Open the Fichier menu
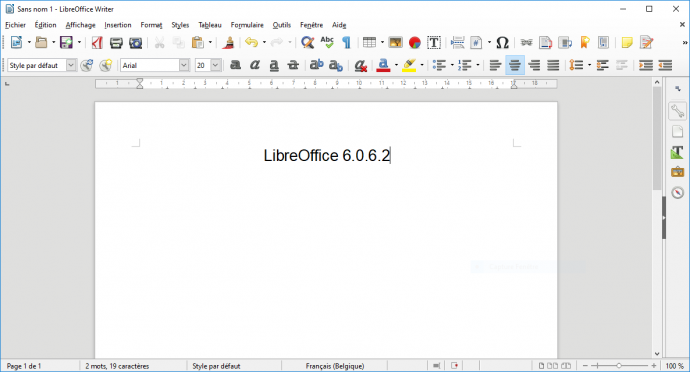The width and height of the screenshot is (690, 372). coord(15,25)
